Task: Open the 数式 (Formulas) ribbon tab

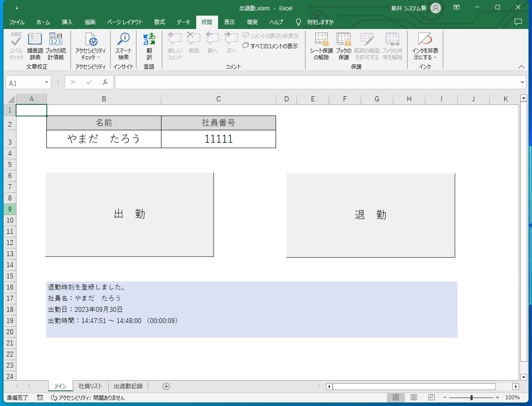Action: [159, 22]
